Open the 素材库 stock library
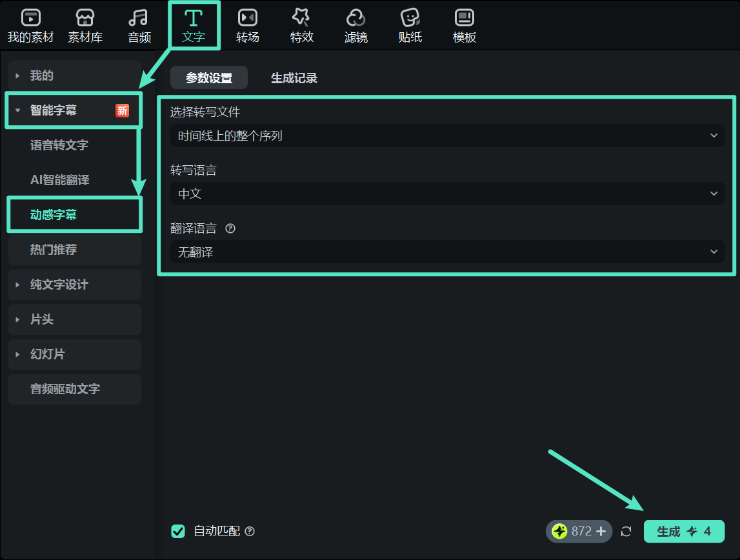The height and width of the screenshot is (560, 740). coord(86,25)
